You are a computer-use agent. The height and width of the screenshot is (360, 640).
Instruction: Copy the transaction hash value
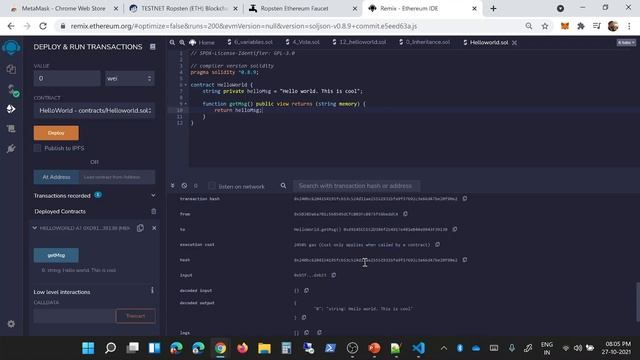tap(464, 198)
